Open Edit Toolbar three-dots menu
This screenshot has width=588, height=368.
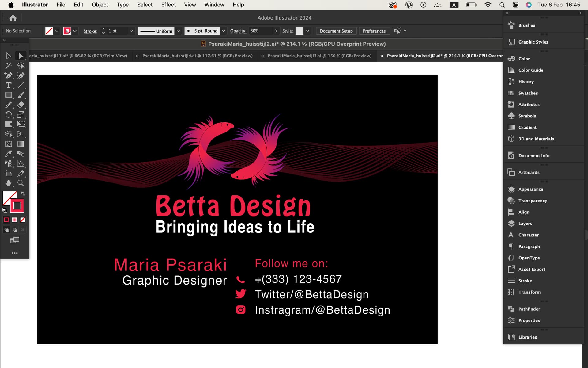tap(14, 253)
